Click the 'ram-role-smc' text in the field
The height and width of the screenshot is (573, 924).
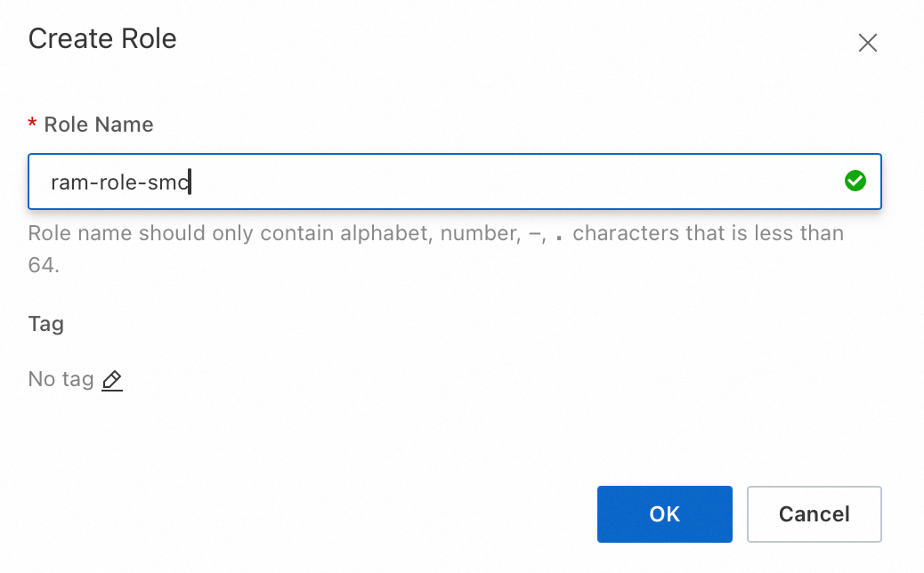point(121,182)
